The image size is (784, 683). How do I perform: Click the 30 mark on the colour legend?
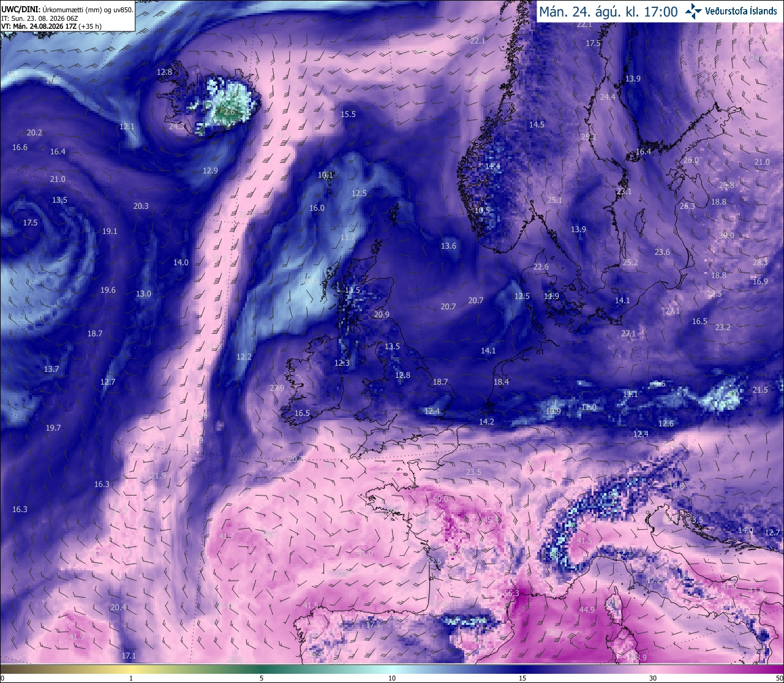pos(653,677)
